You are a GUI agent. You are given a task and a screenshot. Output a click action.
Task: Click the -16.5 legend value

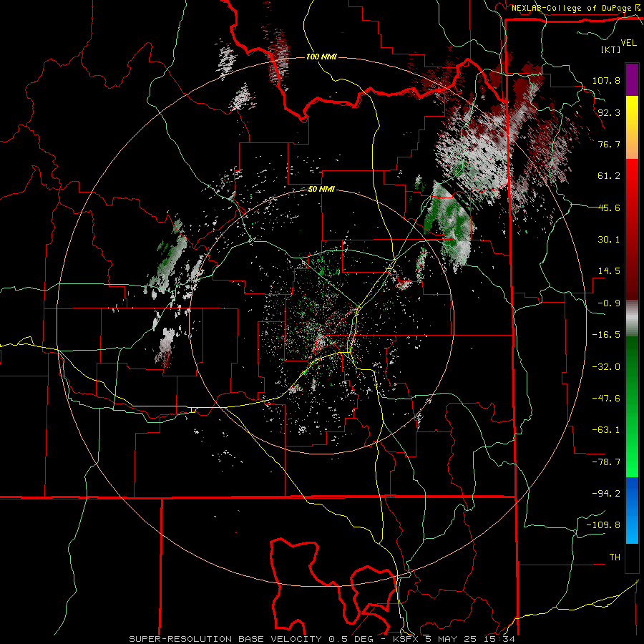[x=606, y=335]
